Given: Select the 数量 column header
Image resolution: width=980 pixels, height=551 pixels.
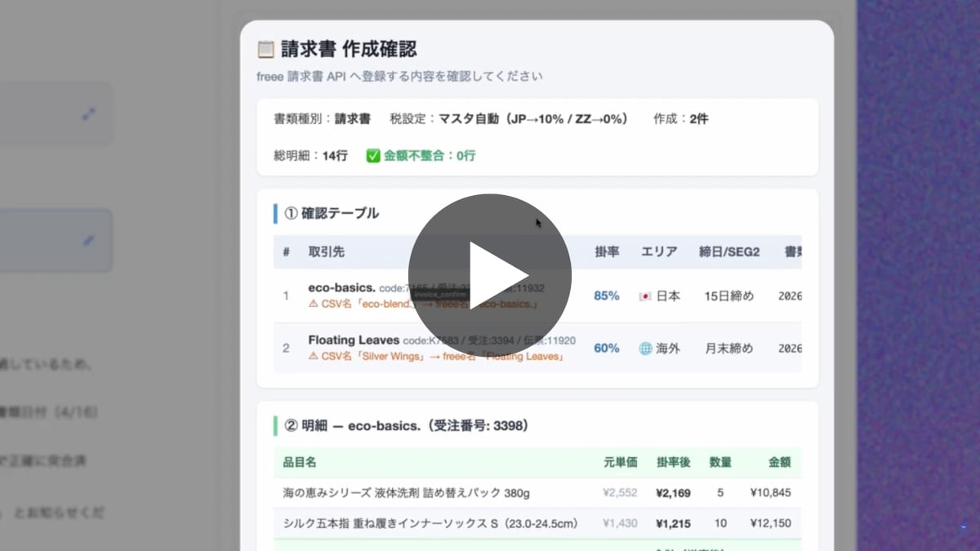Looking at the screenshot, I should [720, 462].
